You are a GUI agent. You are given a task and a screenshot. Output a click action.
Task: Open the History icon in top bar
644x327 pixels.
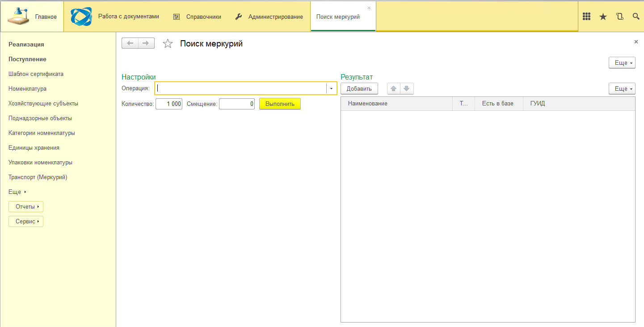[619, 17]
